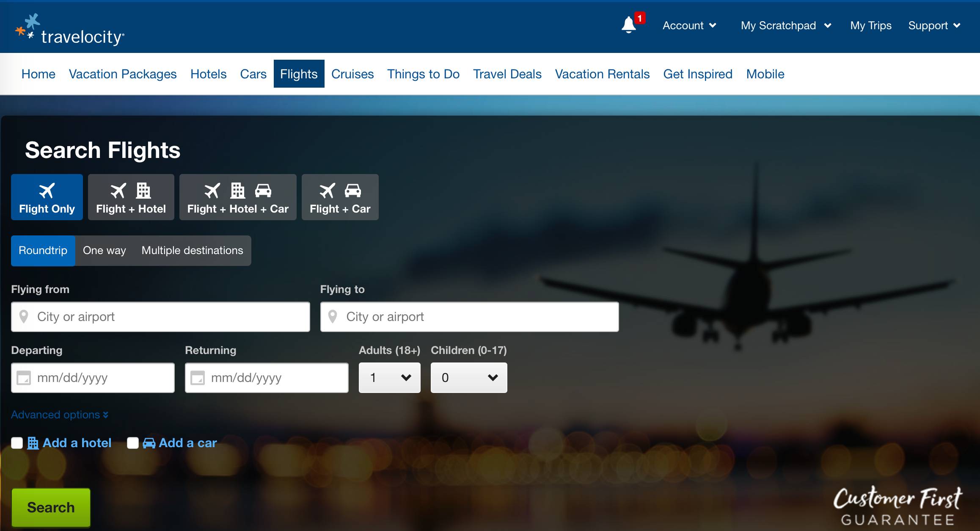Choose the Flight + Hotel package icon
The height and width of the screenshot is (531, 980).
point(131,197)
